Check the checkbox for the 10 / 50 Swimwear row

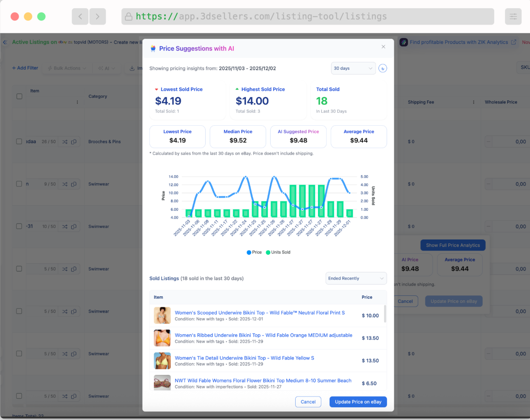(19, 226)
